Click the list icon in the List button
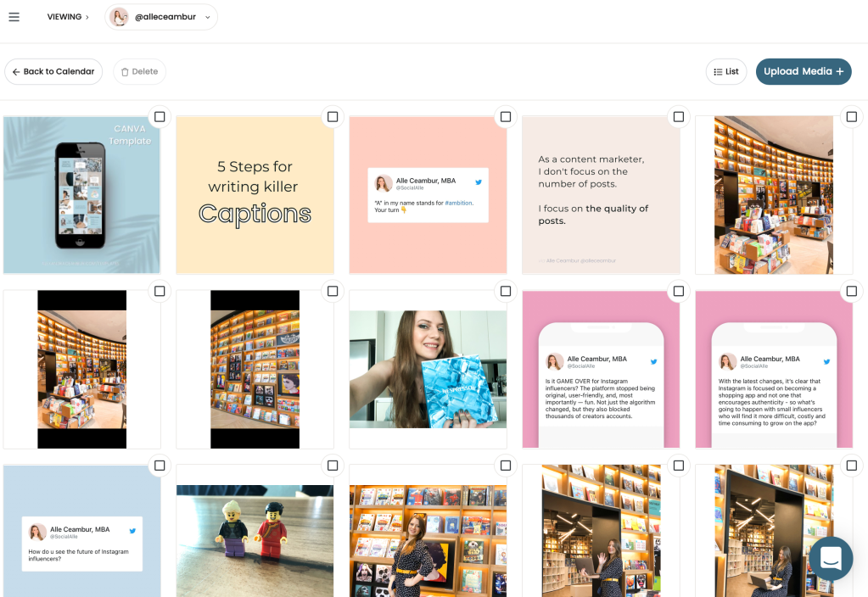This screenshot has width=868, height=597. click(718, 72)
